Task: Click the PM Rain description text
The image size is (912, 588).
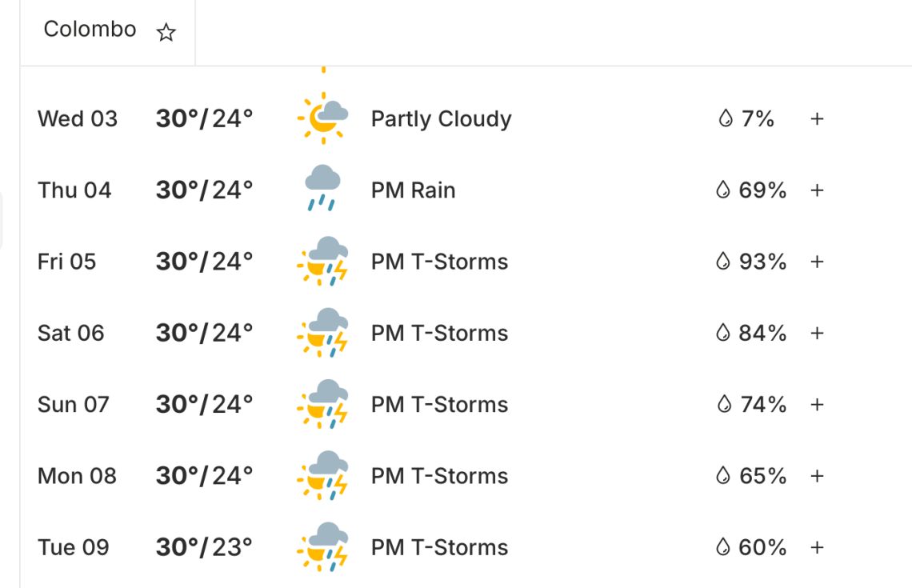Action: click(413, 190)
